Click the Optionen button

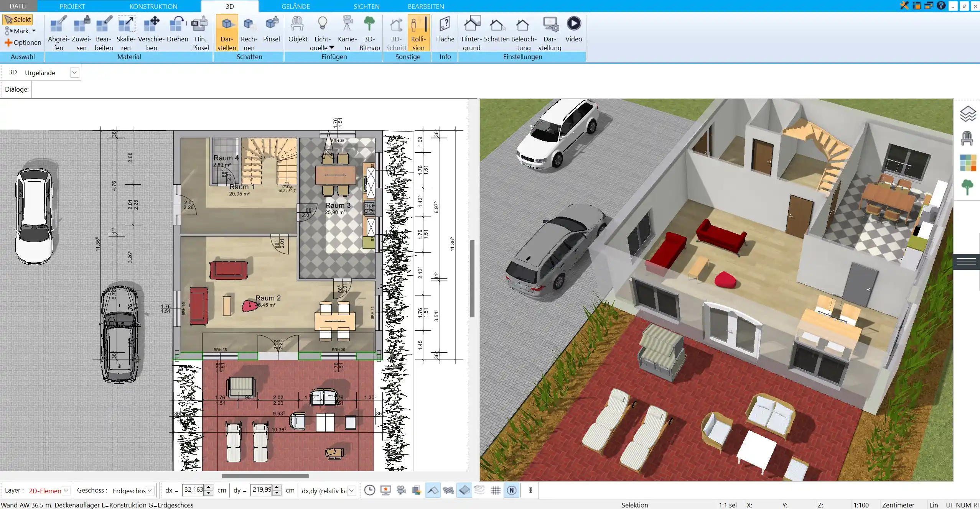[x=23, y=43]
